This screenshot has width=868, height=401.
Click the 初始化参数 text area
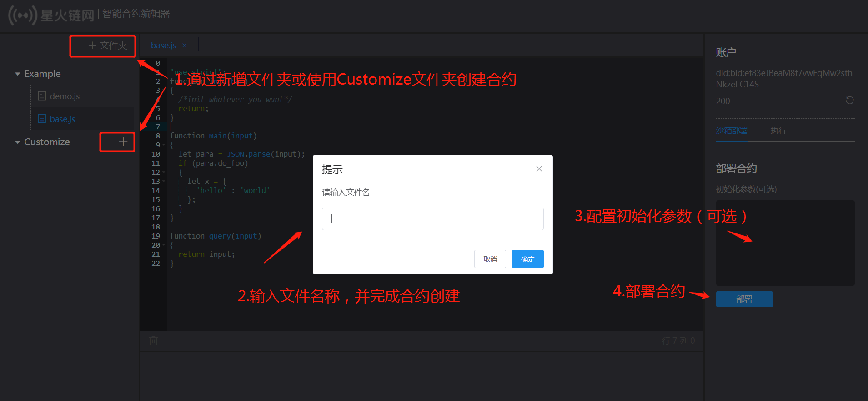785,243
